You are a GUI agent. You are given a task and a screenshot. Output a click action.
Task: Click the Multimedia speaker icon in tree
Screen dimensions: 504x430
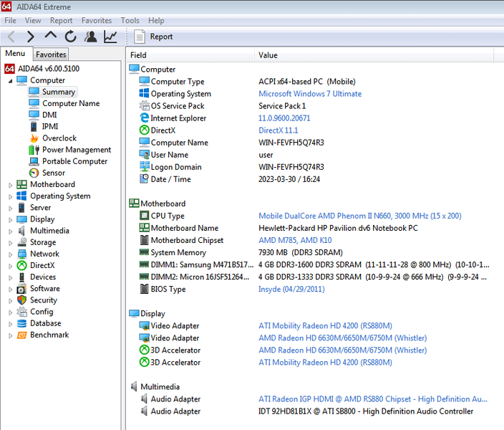click(21, 231)
